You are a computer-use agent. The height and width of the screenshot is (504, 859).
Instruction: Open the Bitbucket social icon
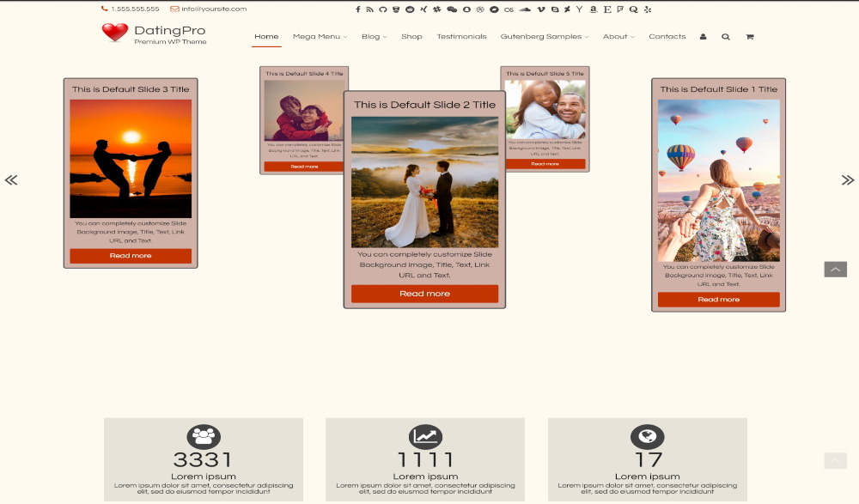(396, 9)
